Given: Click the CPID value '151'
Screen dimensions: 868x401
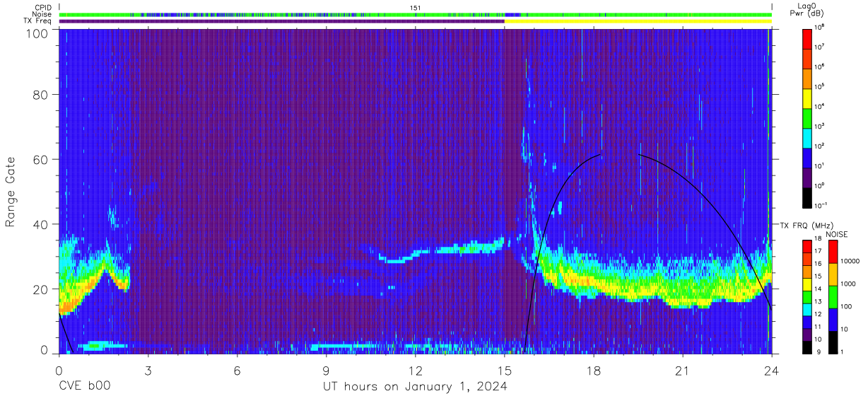Looking at the screenshot, I should [x=416, y=7].
